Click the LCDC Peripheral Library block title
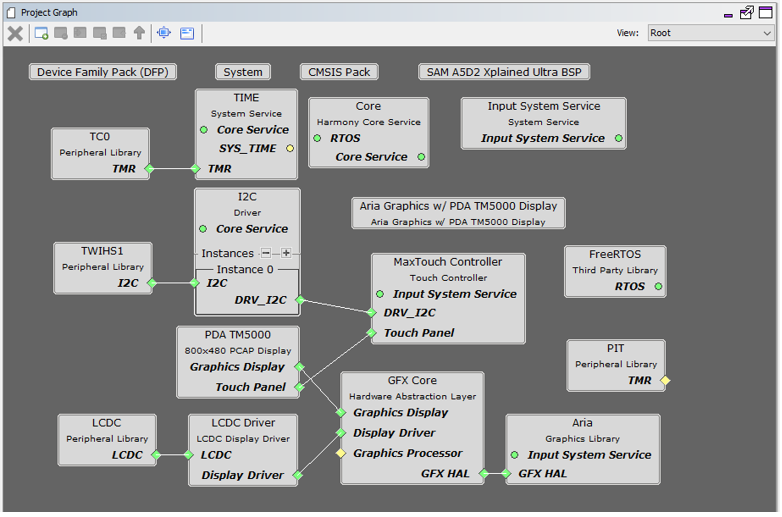 tap(107, 423)
